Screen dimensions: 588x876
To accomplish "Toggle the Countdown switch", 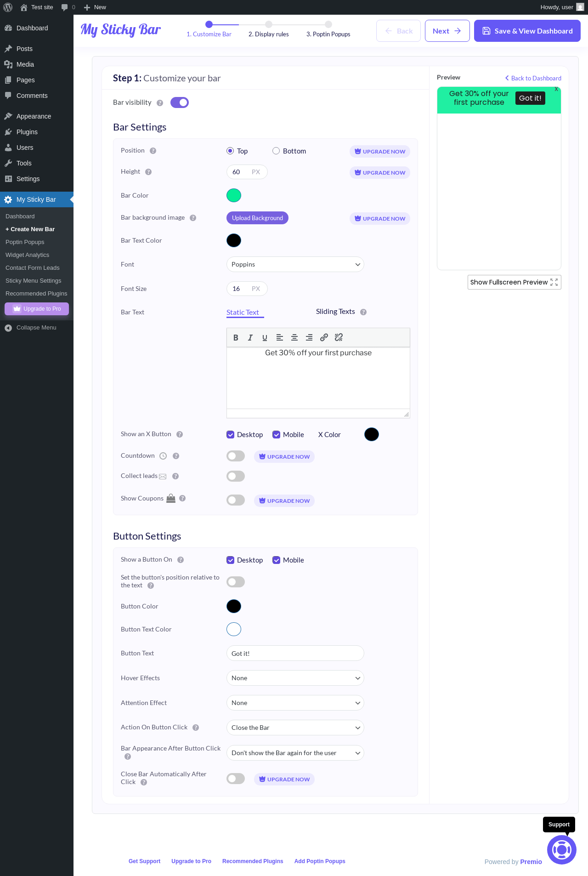I will 236,456.
